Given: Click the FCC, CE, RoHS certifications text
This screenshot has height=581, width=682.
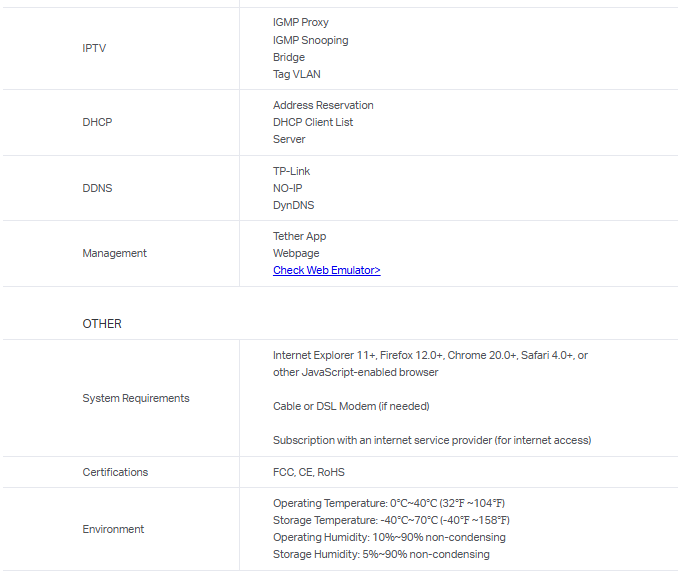Looking at the screenshot, I should [309, 472].
